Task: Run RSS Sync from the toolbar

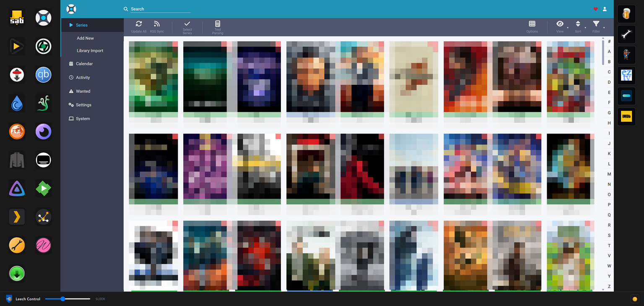Action: [x=157, y=27]
